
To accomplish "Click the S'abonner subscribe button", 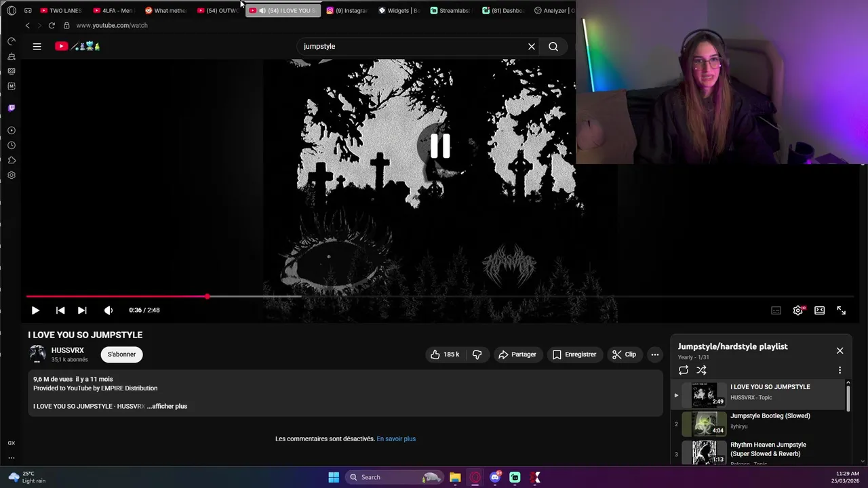I will click(x=121, y=354).
